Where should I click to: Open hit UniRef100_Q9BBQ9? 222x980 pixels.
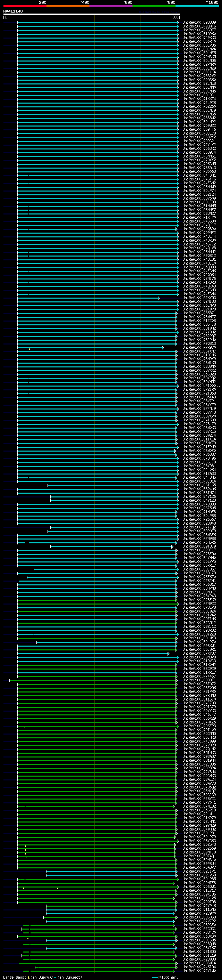tap(199, 23)
